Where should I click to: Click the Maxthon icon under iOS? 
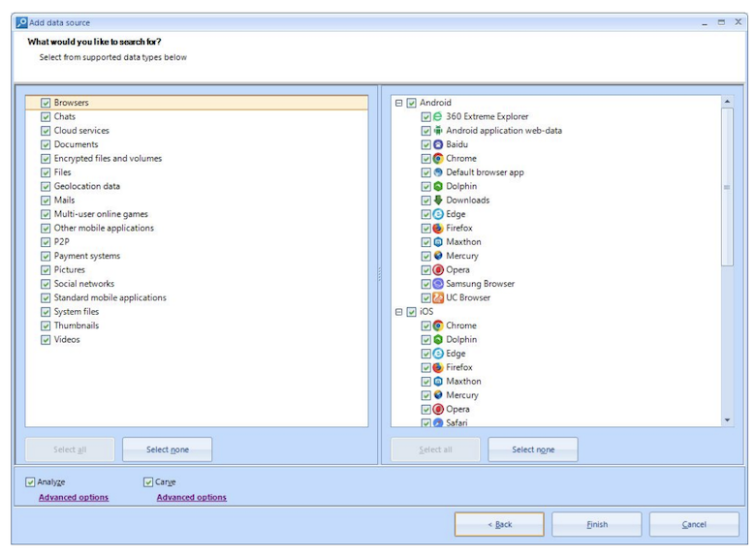click(x=438, y=382)
